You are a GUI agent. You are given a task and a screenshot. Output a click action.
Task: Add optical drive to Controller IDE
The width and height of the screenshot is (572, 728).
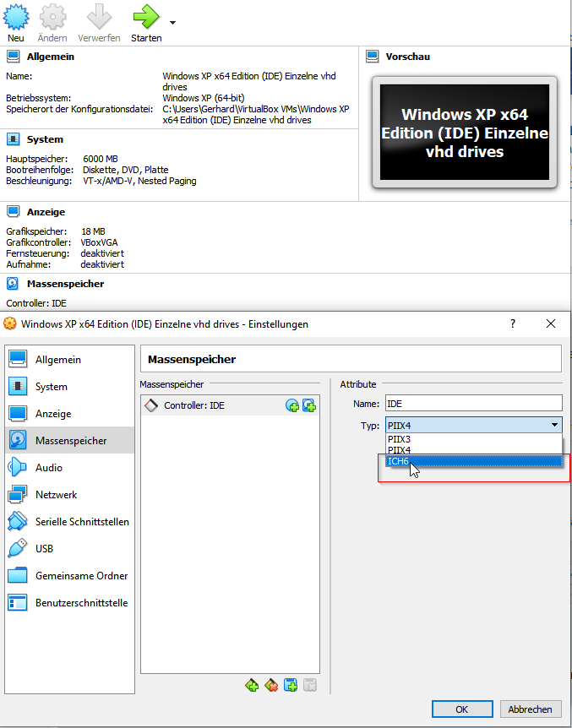tap(292, 405)
